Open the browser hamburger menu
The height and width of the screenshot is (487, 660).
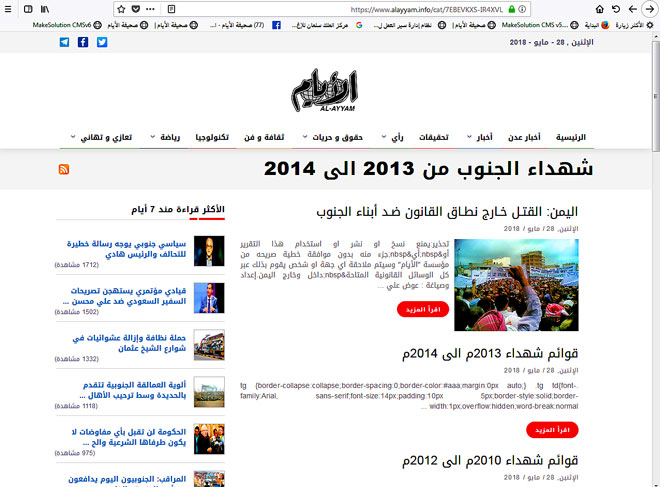coord(8,9)
